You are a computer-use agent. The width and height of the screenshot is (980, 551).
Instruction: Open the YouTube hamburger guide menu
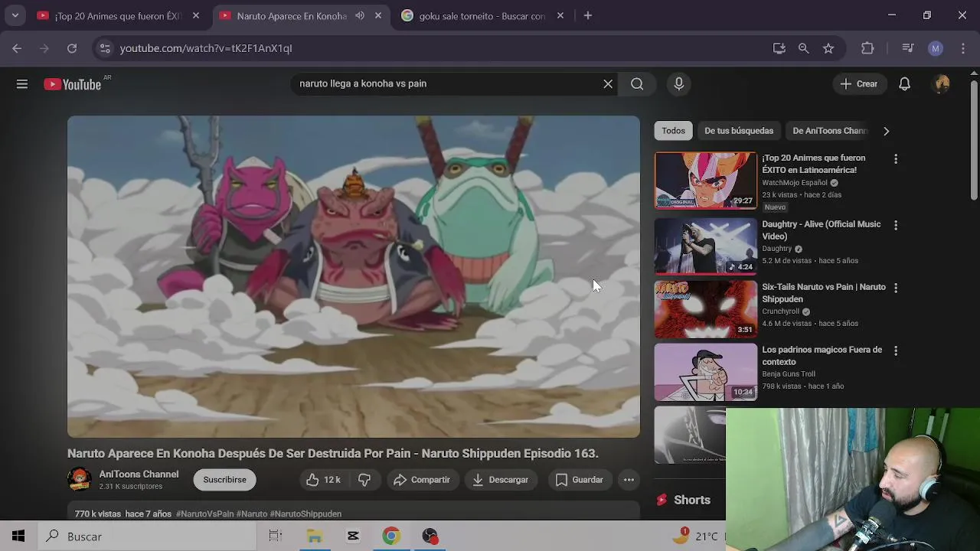pyautogui.click(x=22, y=84)
